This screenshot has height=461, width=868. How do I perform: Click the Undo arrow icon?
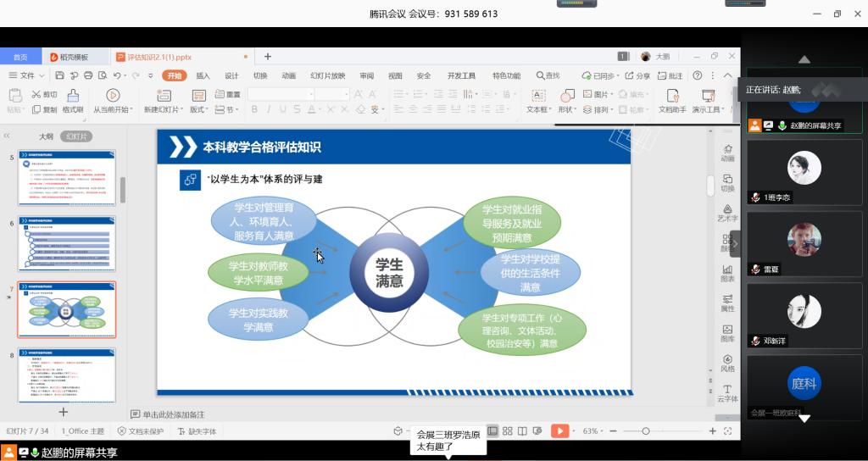click(117, 75)
